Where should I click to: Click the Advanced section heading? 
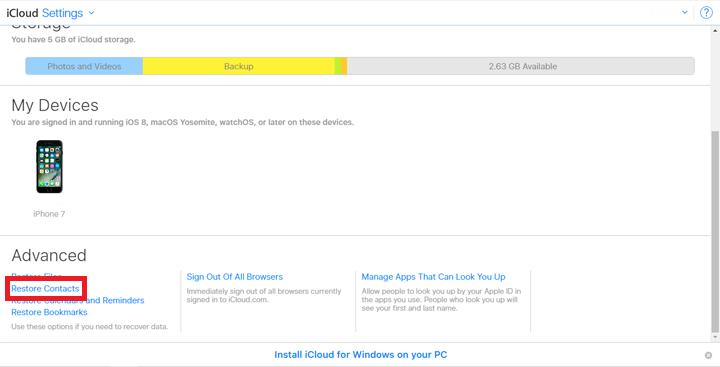49,255
